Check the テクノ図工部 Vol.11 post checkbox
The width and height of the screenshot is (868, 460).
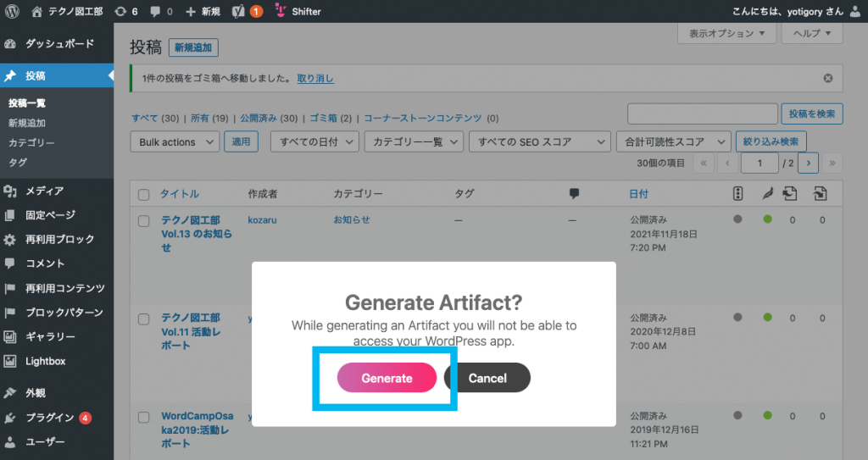pos(144,319)
